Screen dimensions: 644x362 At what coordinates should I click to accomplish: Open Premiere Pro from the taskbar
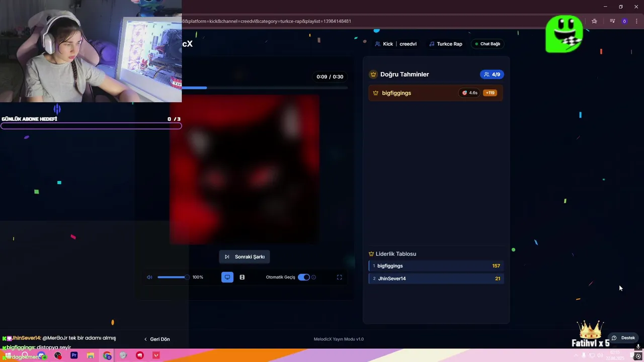[74, 355]
